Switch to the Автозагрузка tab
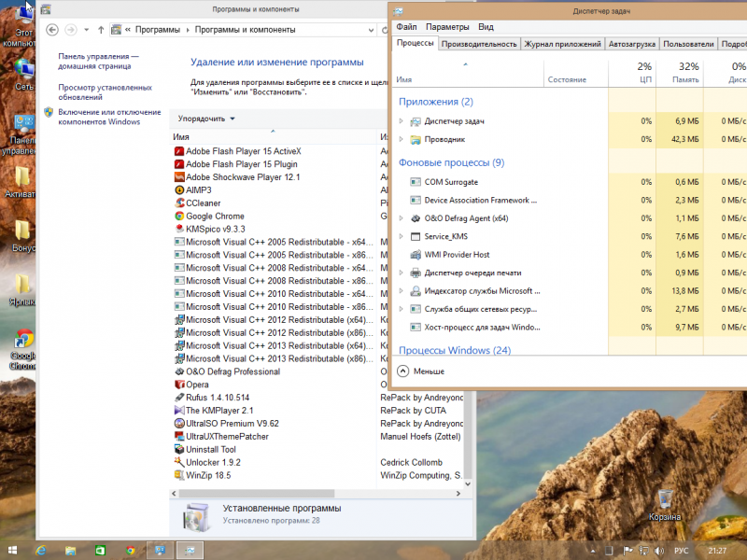Viewport: 747px width, 560px height. [x=632, y=44]
